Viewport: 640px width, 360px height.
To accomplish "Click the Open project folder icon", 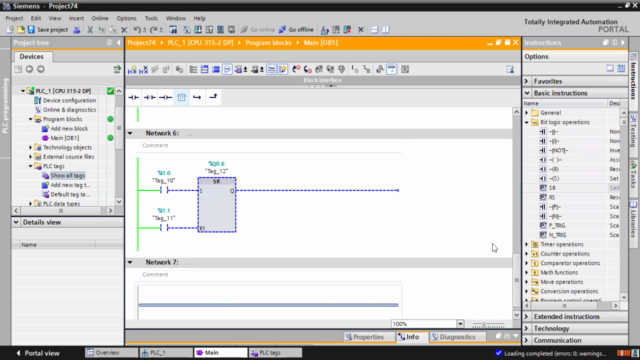I will (x=20, y=30).
